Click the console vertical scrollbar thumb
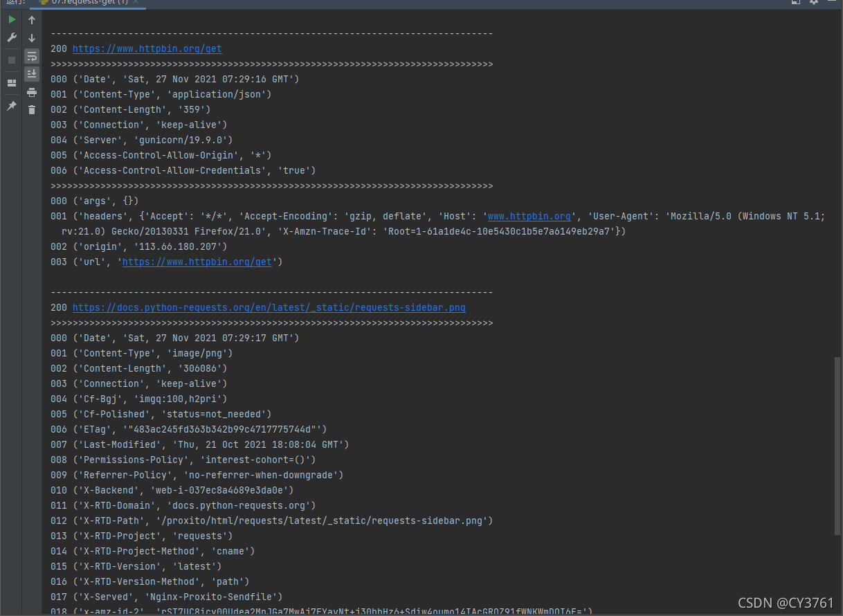Viewport: 843px width, 616px height. click(x=837, y=446)
